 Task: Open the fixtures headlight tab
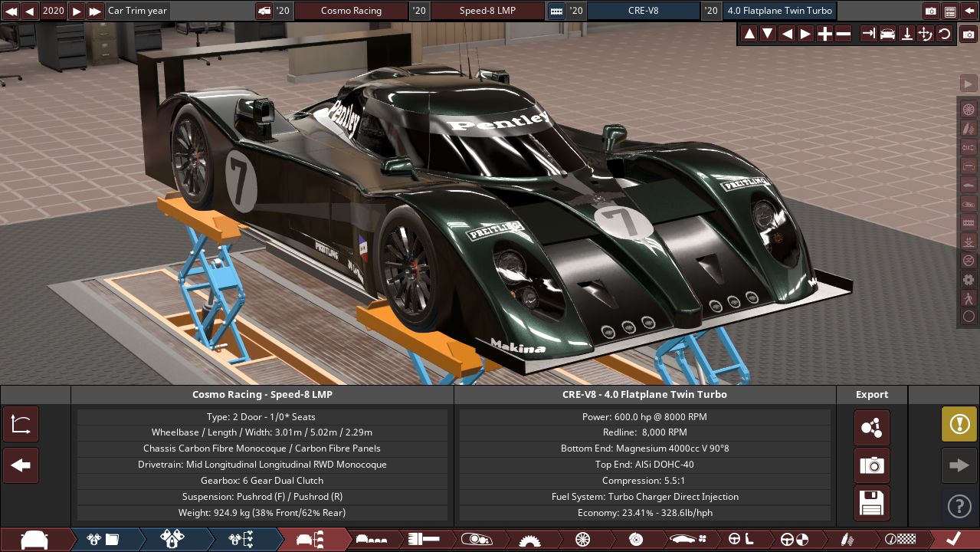[x=475, y=540]
